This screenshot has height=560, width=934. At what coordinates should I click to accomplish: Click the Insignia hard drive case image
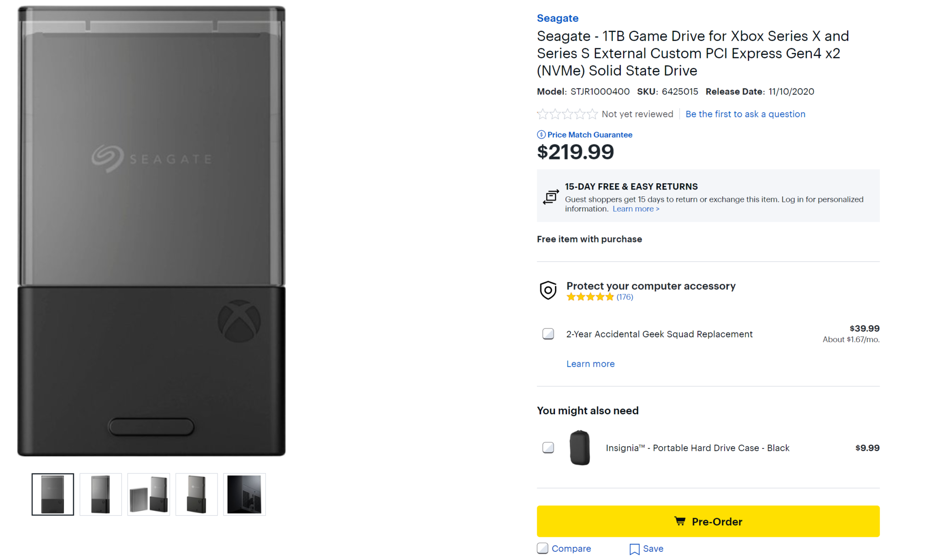click(580, 448)
